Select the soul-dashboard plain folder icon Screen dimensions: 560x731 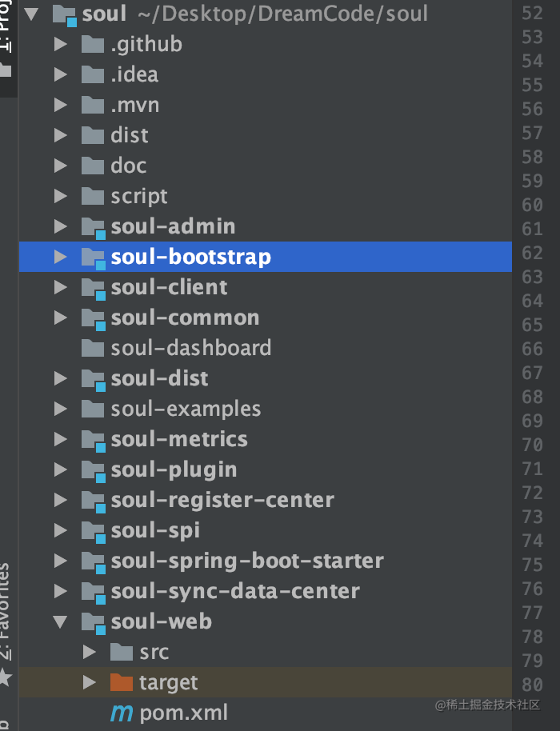92,348
